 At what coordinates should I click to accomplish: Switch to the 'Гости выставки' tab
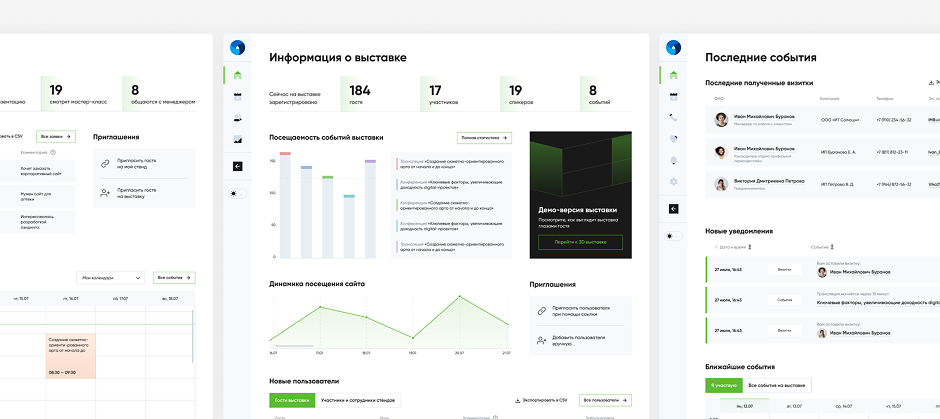point(292,400)
